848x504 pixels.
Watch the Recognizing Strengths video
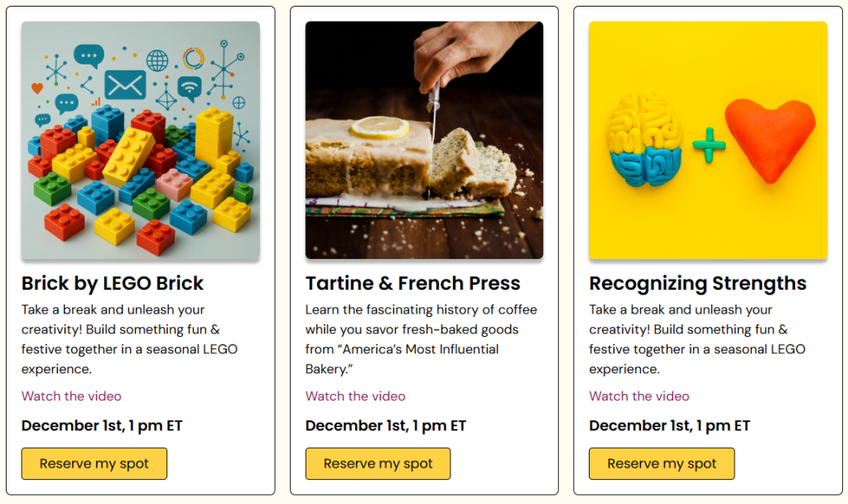point(638,396)
